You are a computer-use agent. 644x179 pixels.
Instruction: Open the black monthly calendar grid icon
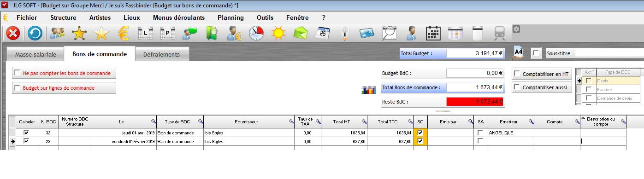click(433, 33)
